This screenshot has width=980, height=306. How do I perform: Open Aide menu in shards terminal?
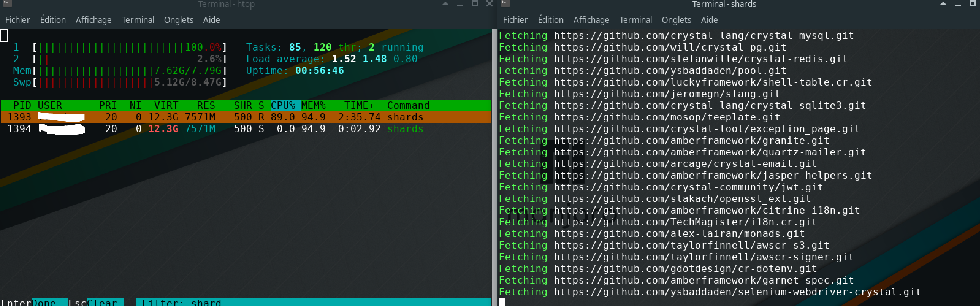click(709, 20)
